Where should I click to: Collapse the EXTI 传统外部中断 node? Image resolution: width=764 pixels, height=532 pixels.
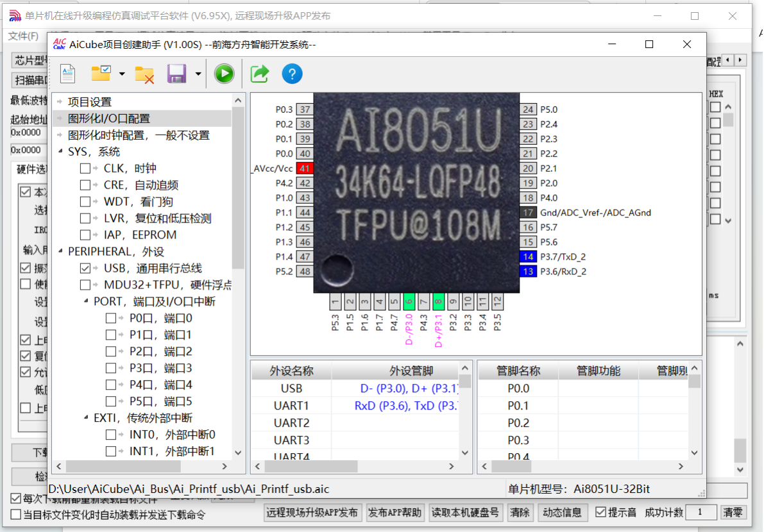[x=86, y=418]
